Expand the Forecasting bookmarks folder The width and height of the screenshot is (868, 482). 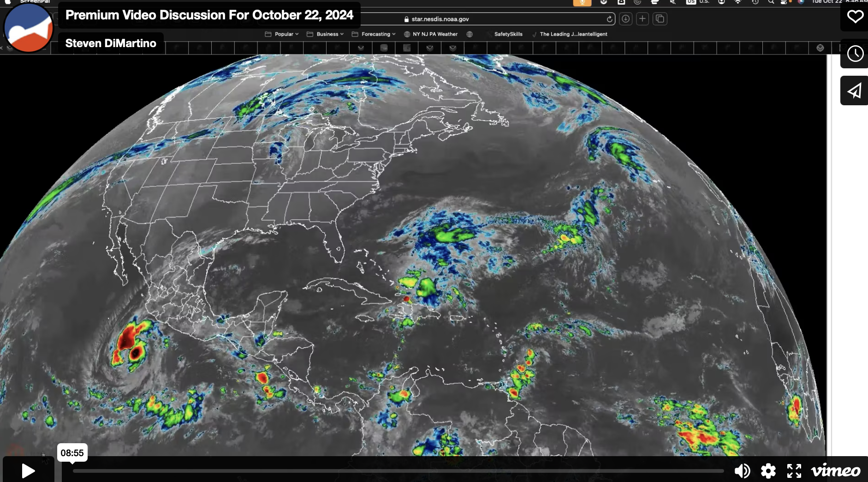374,34
